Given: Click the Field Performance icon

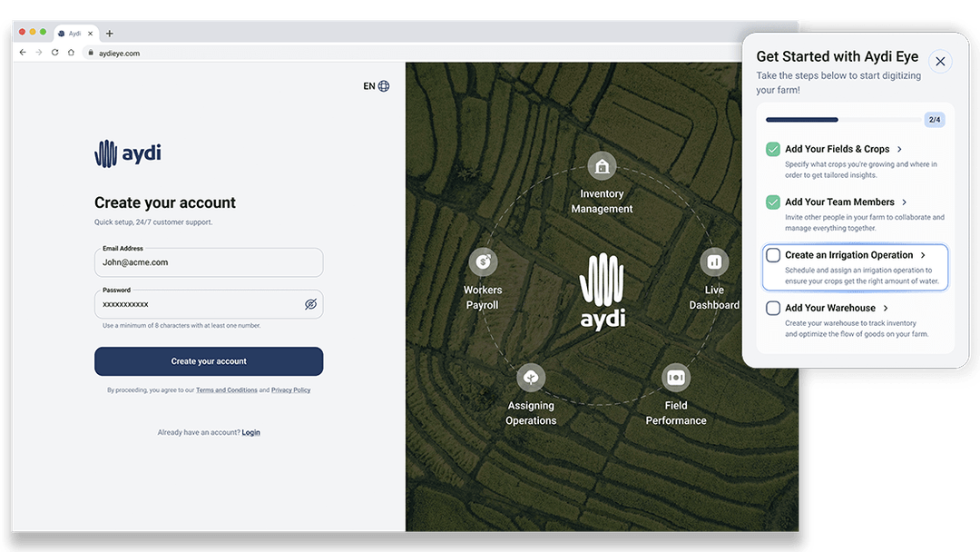Looking at the screenshot, I should click(676, 377).
